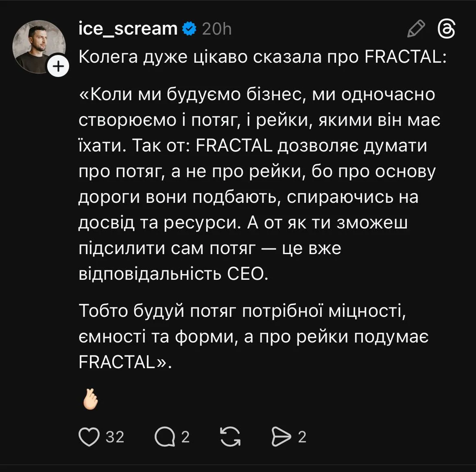Open the ice_scream username profile link
Screen dimensions: 476x472
tap(128, 29)
